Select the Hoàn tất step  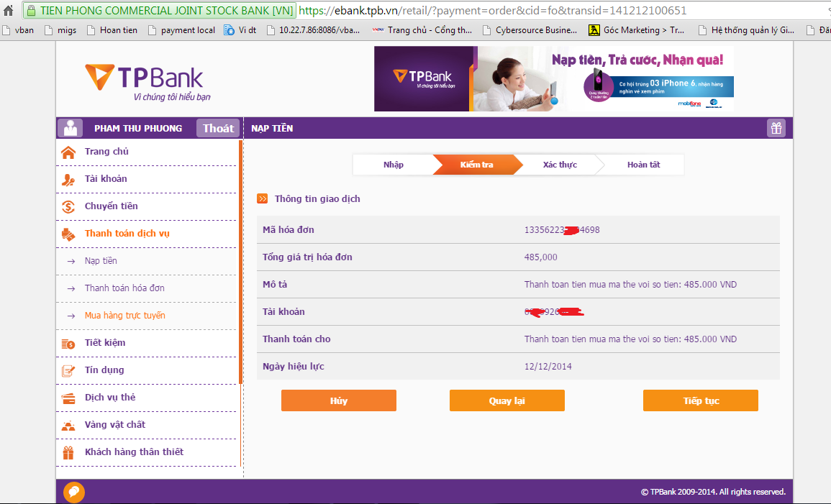coord(643,165)
